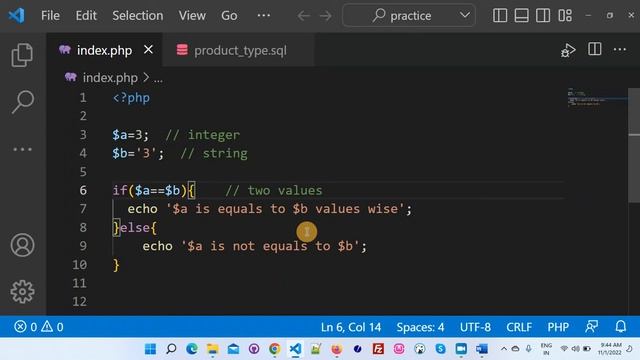The image size is (640, 360).
Task: Open the File menu
Action: (50, 16)
